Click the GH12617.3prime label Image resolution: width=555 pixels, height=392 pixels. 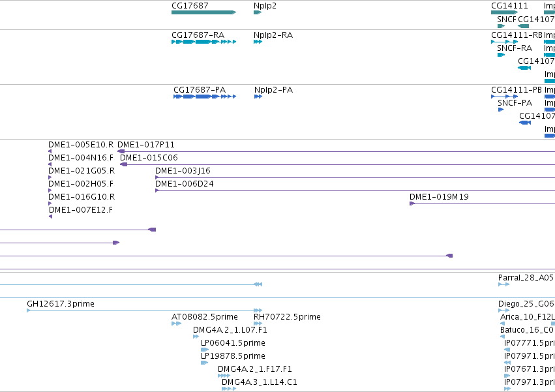click(x=61, y=304)
